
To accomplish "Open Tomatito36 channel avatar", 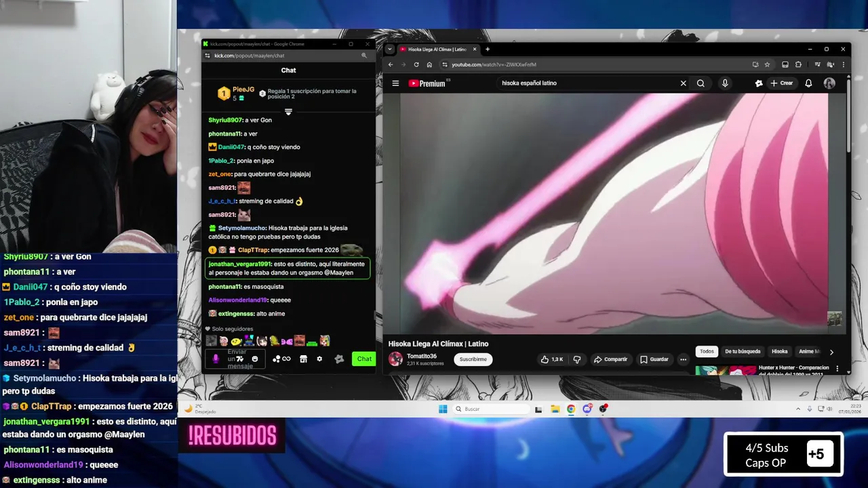I will tap(395, 359).
